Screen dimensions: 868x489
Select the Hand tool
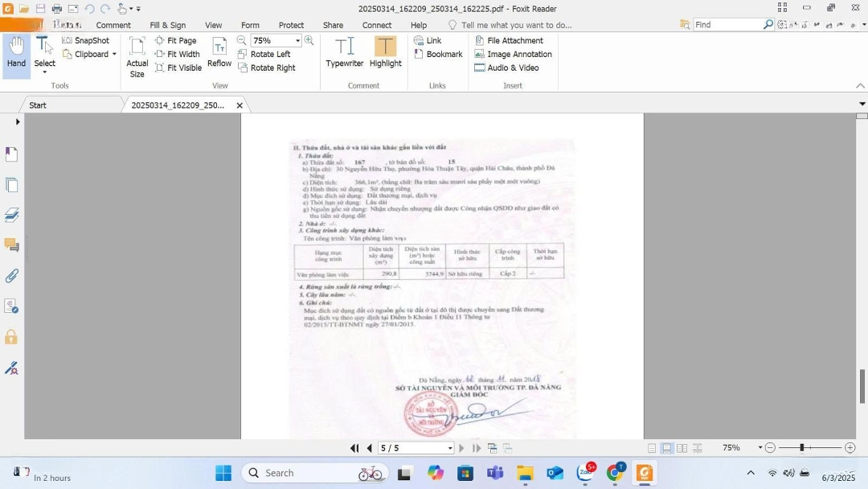tap(16, 53)
